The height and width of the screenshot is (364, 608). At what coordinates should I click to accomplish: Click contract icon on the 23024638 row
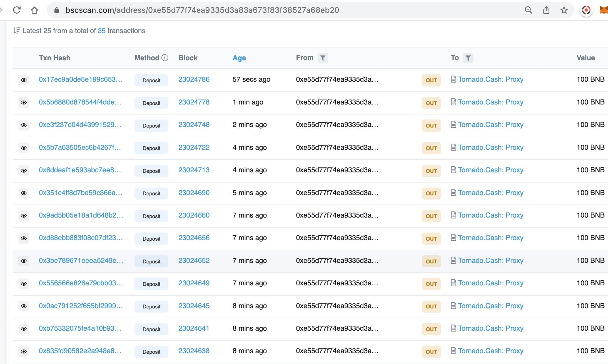pos(453,351)
